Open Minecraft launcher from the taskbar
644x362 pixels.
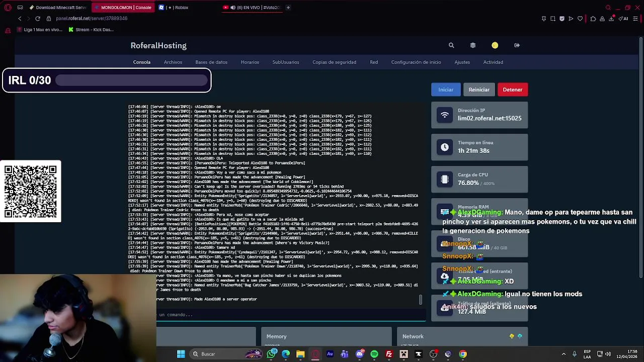click(x=404, y=354)
